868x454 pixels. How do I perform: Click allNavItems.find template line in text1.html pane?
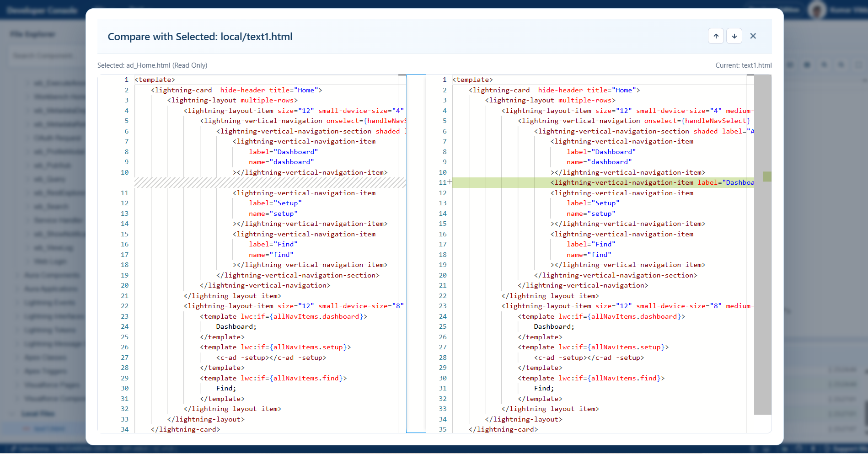click(591, 378)
